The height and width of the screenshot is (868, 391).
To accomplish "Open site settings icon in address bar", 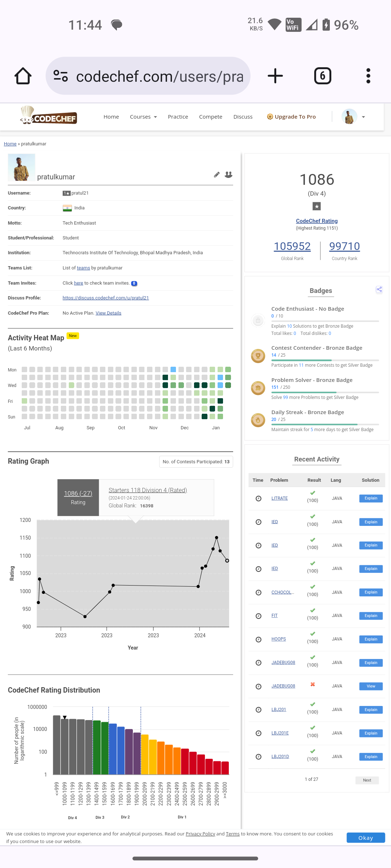I will pos(60,76).
